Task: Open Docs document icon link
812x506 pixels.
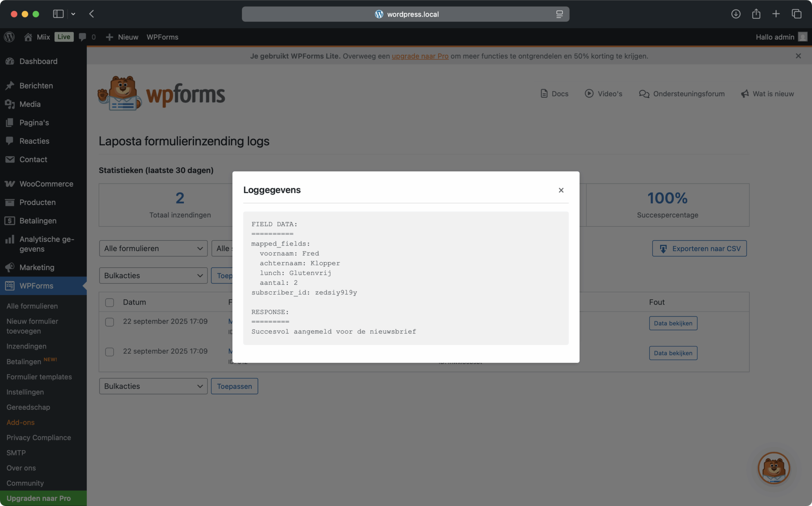Action: pyautogui.click(x=544, y=94)
